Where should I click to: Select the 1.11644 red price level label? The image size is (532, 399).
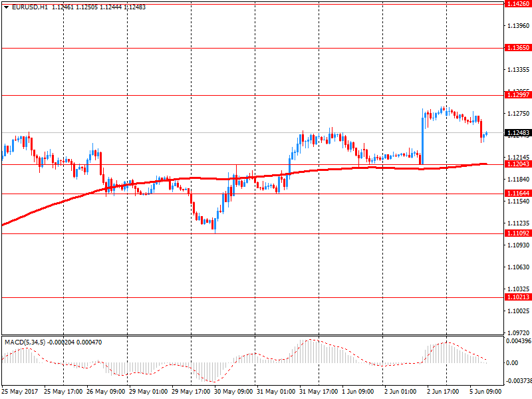518,194
